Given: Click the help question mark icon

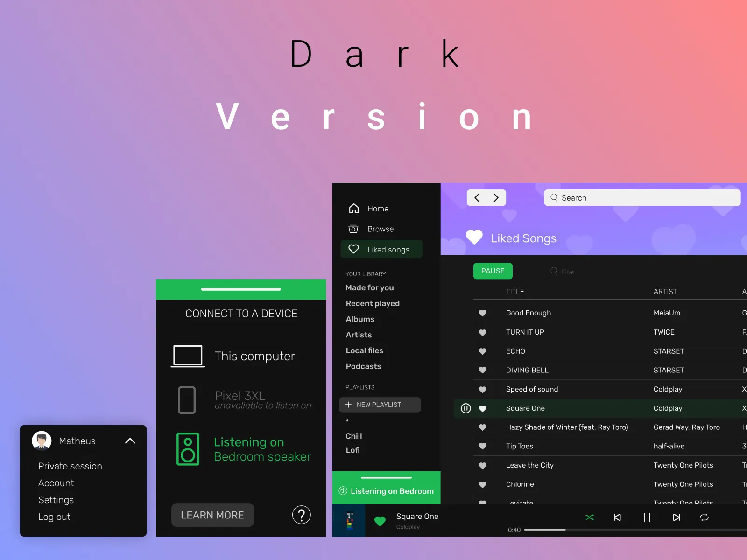Looking at the screenshot, I should pyautogui.click(x=302, y=515).
